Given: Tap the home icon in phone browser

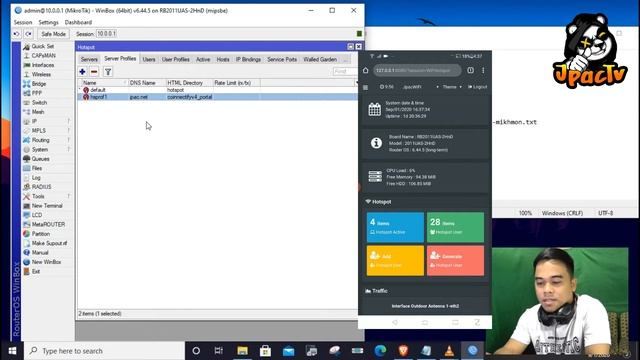Looking at the screenshot, I should [x=366, y=70].
